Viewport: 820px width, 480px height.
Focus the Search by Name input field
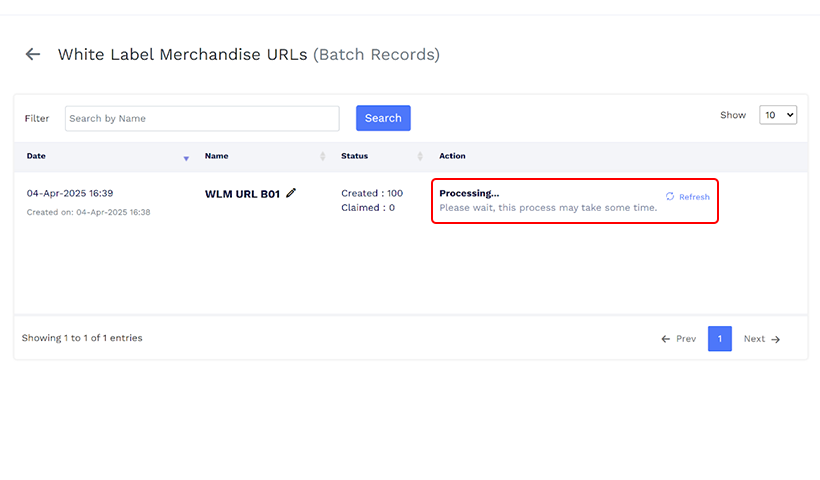coord(202,118)
